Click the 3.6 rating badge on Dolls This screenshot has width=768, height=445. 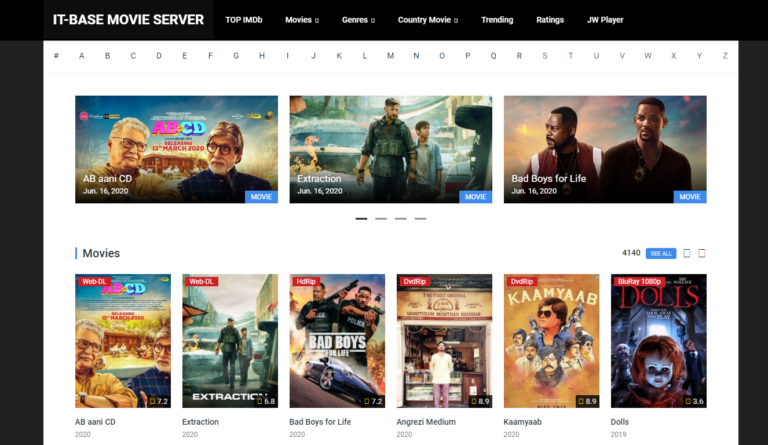695,401
